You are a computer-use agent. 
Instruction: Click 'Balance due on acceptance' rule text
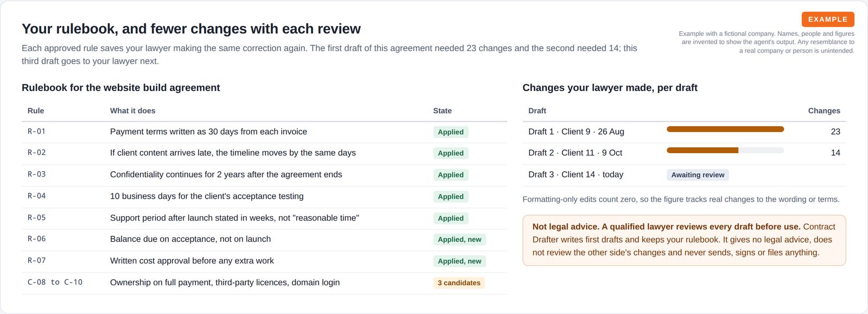tap(190, 239)
